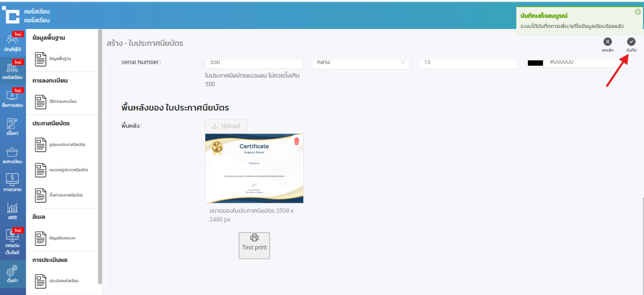Open the teaching media sidebar icon

click(12, 98)
